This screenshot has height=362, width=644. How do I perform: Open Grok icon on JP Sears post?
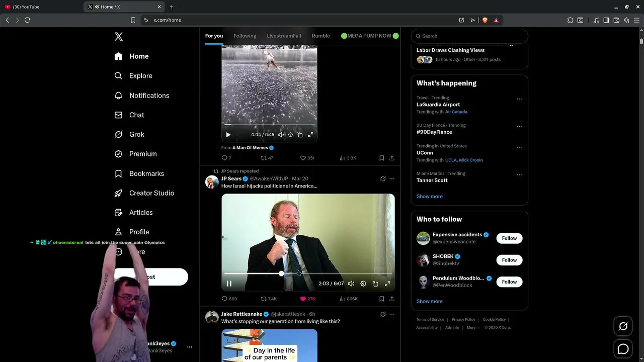coord(383,179)
